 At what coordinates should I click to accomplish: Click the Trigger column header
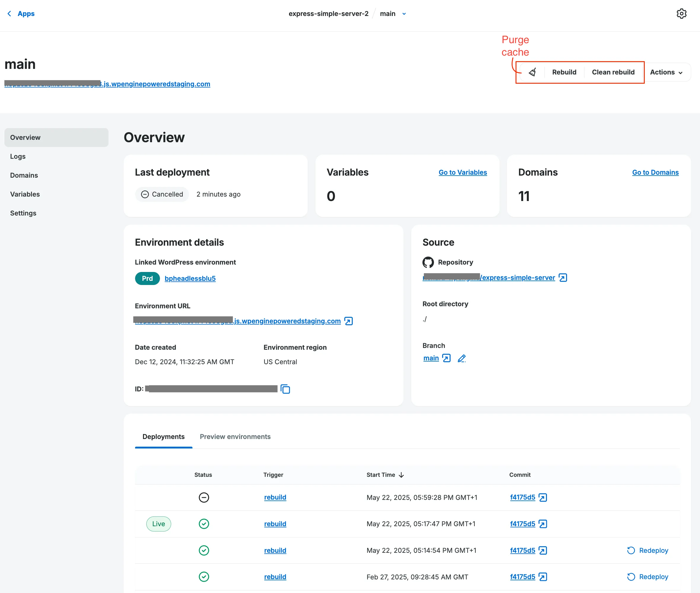click(273, 475)
